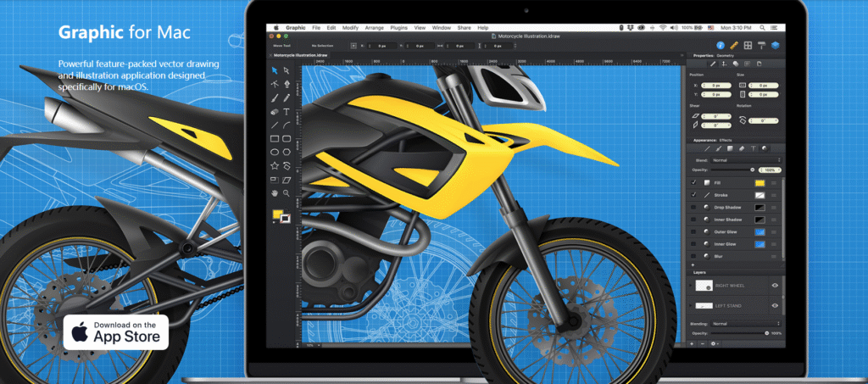Open the Apple menu
The image size is (868, 384).
(275, 27)
